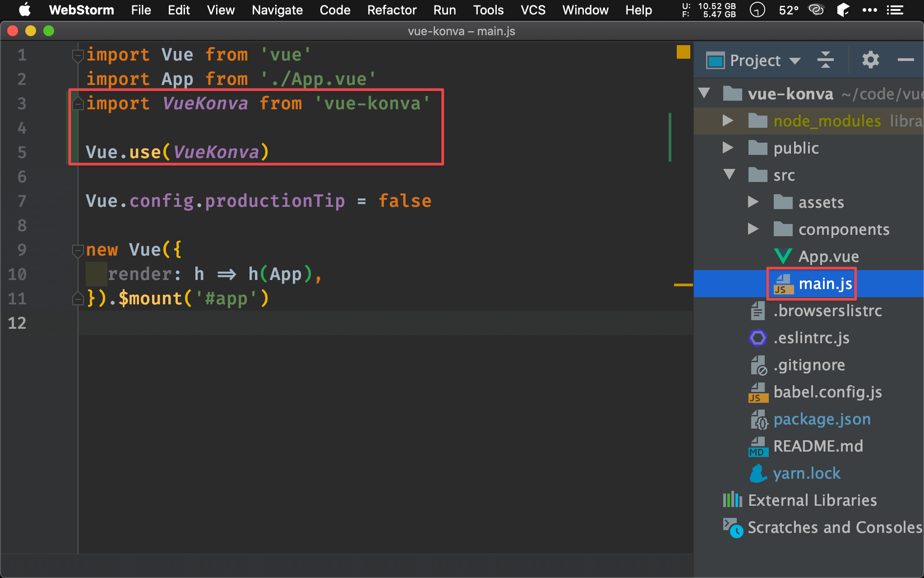Screen dimensions: 924x578
Task: Expand the components folder
Action: tap(753, 229)
